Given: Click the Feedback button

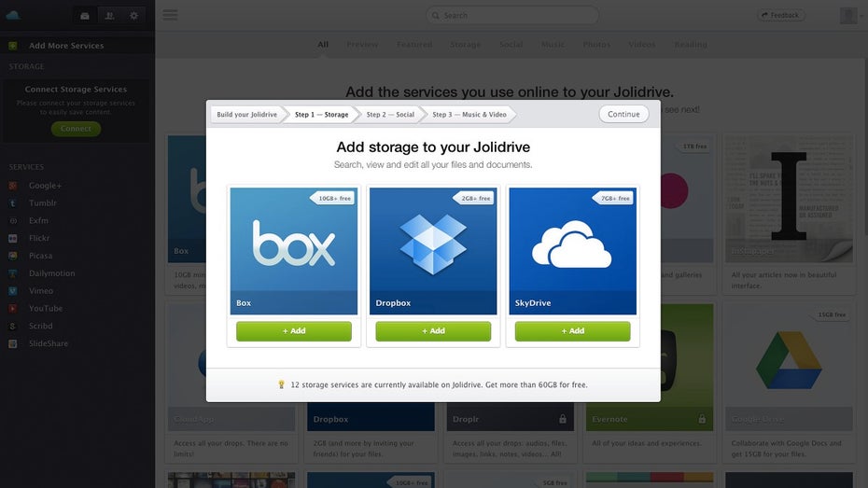Looking at the screenshot, I should (781, 16).
